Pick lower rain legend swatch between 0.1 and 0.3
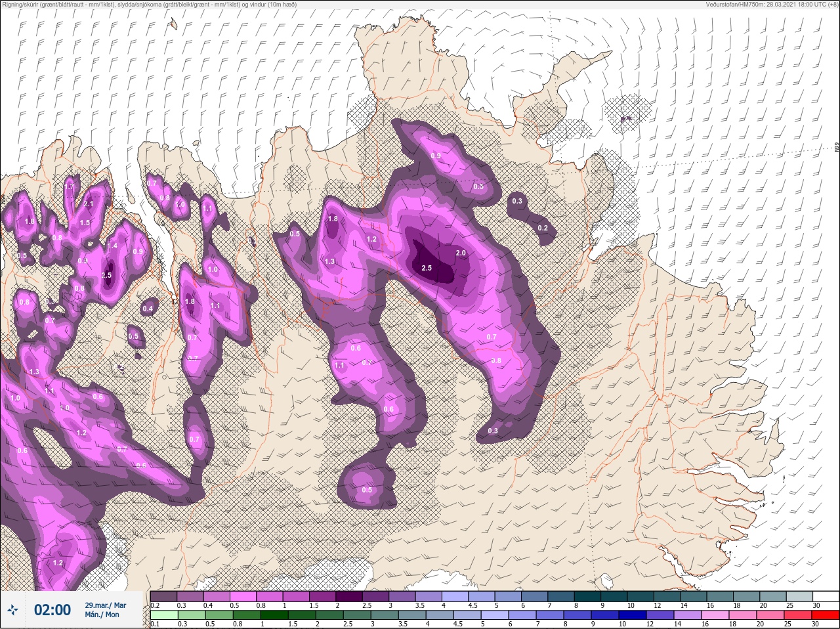Viewport: 840px width, 629px height. pos(164,615)
